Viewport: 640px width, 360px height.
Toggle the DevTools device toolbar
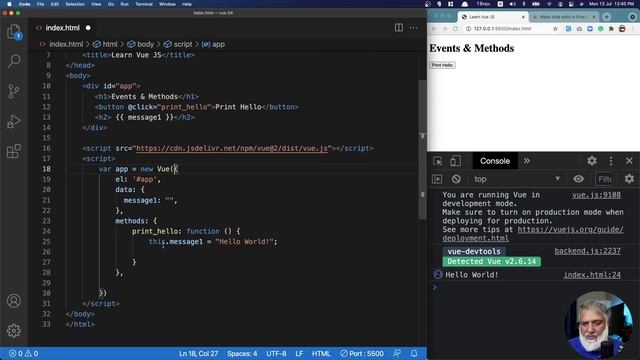[456, 161]
